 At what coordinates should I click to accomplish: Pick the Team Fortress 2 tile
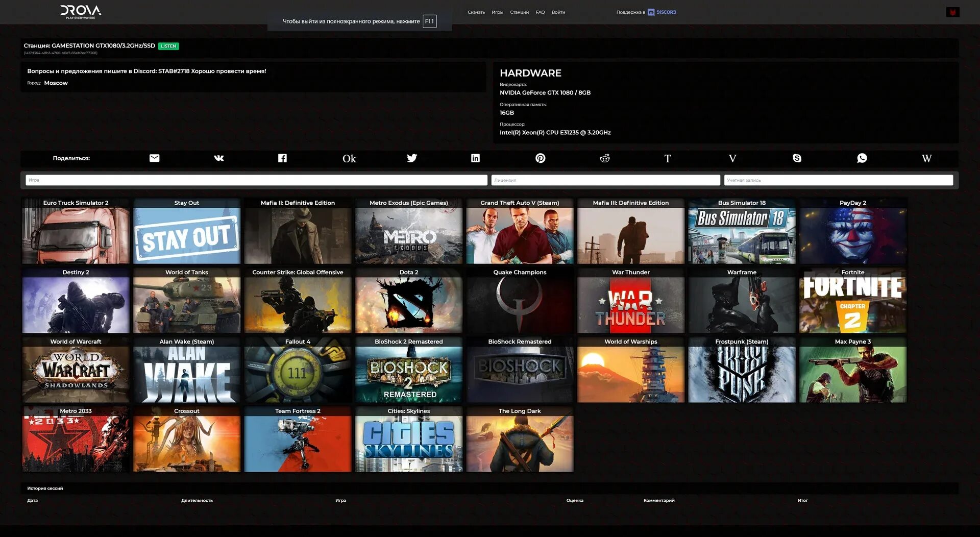pos(298,439)
